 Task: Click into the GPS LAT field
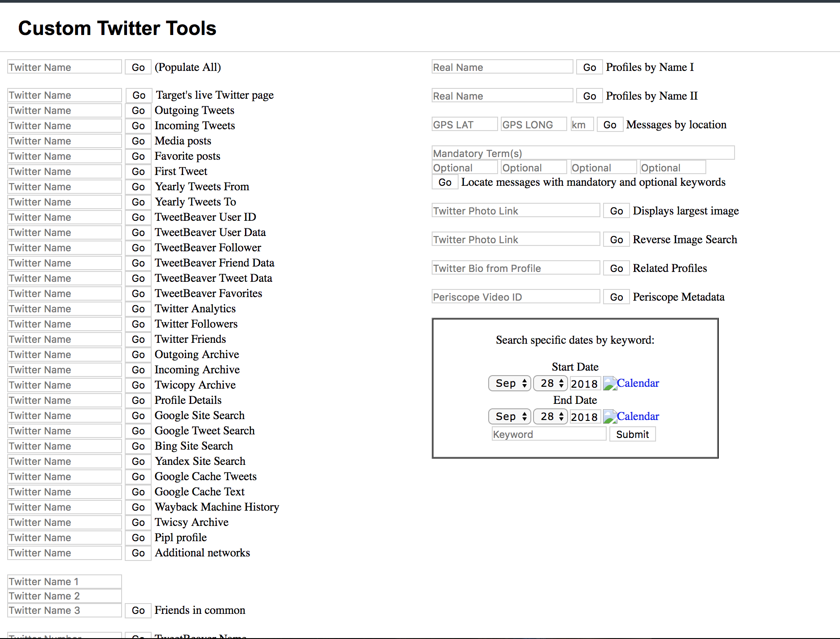[464, 124]
